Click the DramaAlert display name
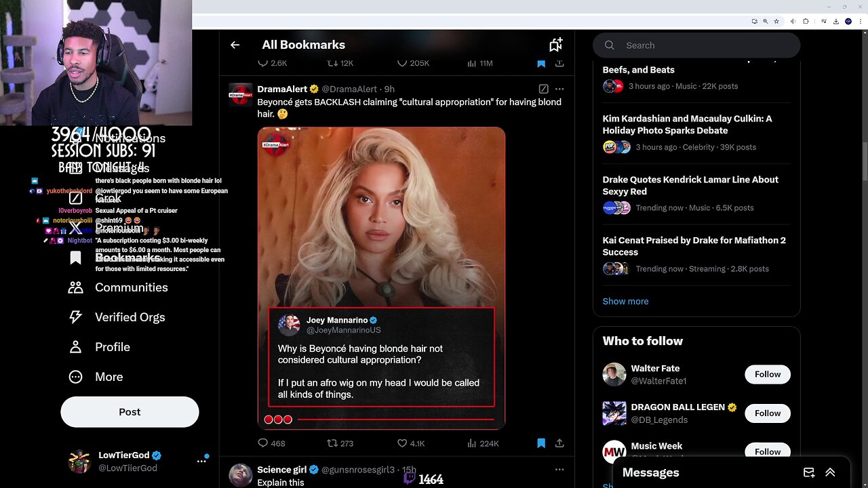This screenshot has width=868, height=488. coord(283,89)
